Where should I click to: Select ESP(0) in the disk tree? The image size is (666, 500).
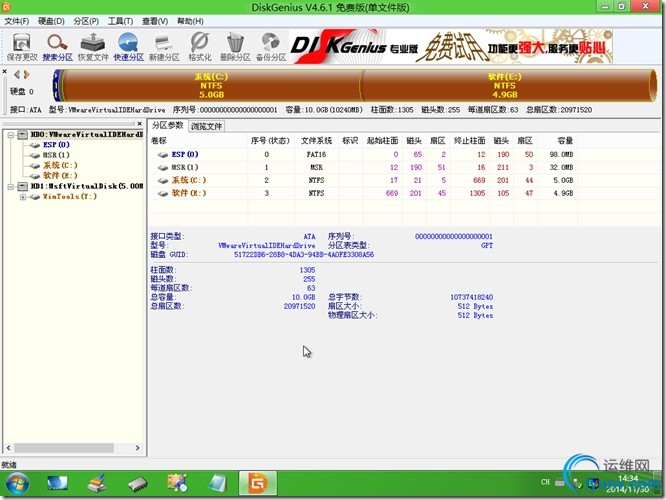56,145
